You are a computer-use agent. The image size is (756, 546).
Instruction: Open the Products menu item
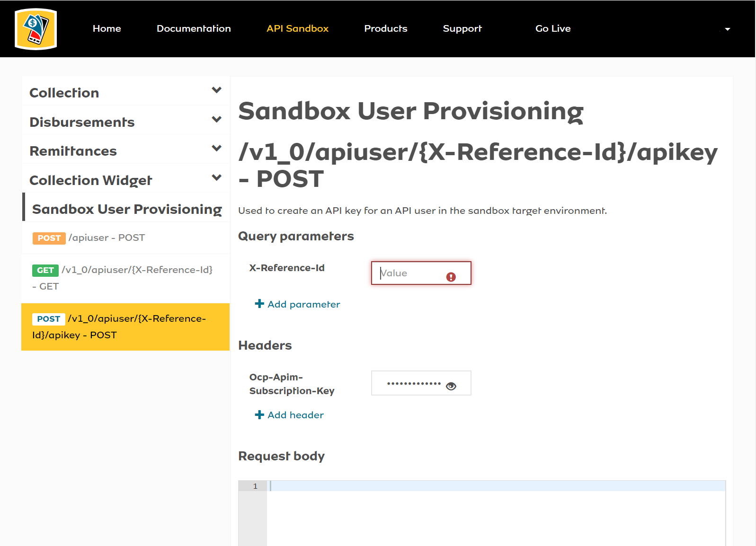point(386,28)
